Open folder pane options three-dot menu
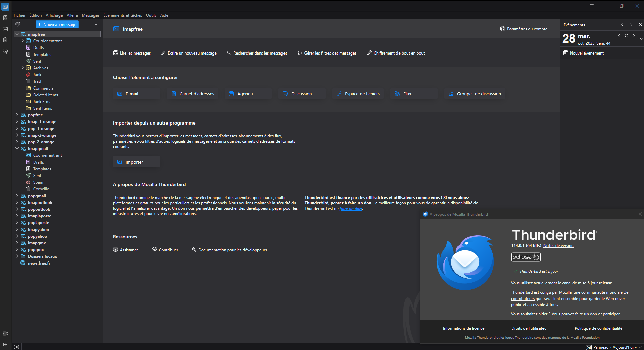The width and height of the screenshot is (644, 350). pyautogui.click(x=97, y=24)
